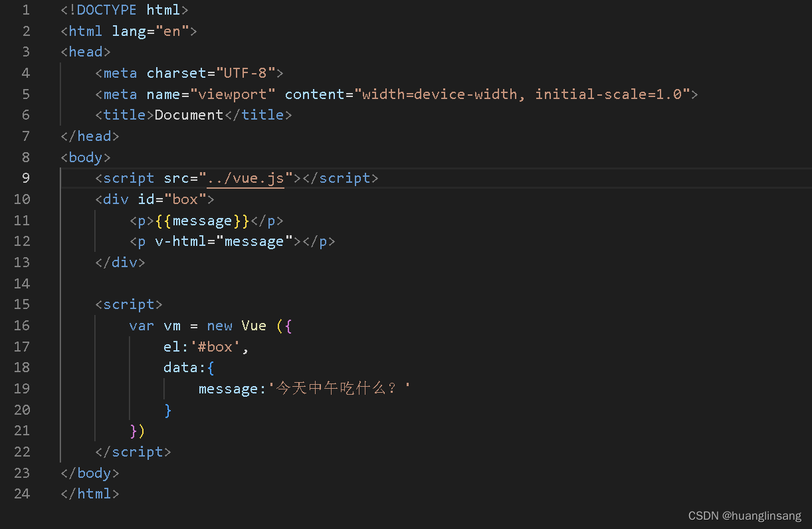
Task: Click "width=device-width, initial-scale=1.0" content value
Action: [x=522, y=94]
